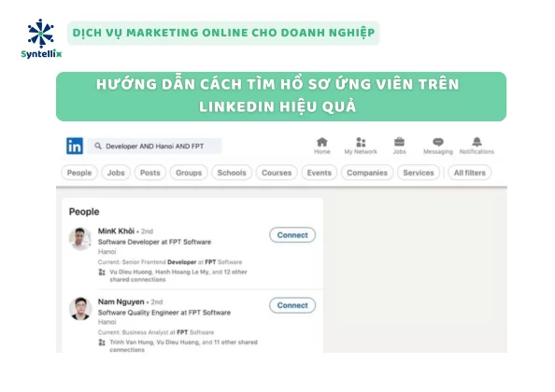Screen dimensions: 555x392
Task: Select the Jobs filter pill
Action: click(116, 173)
